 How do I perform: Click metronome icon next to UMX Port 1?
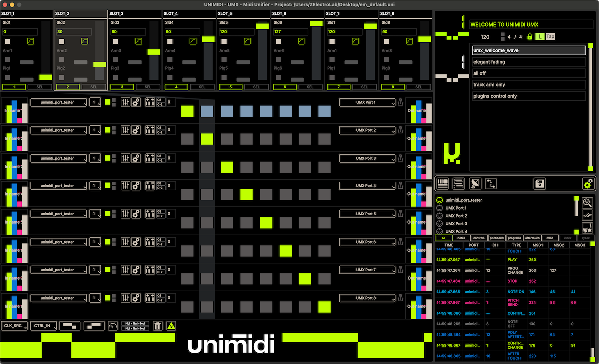(x=400, y=102)
